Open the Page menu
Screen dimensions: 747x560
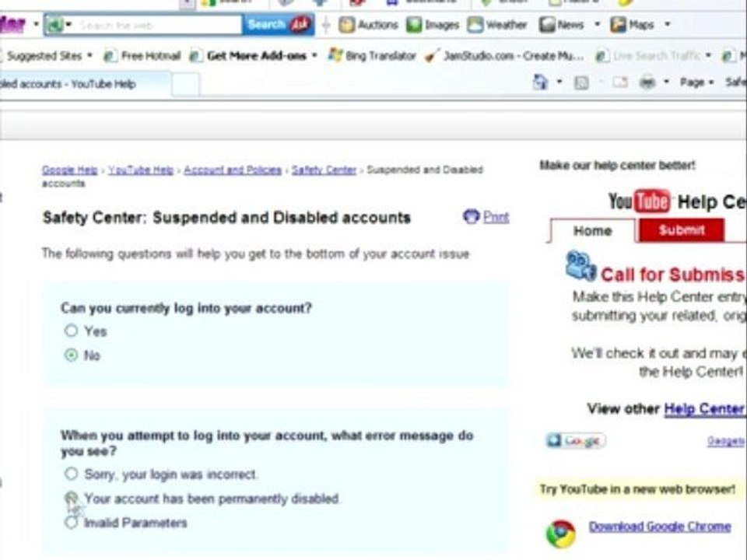click(696, 82)
